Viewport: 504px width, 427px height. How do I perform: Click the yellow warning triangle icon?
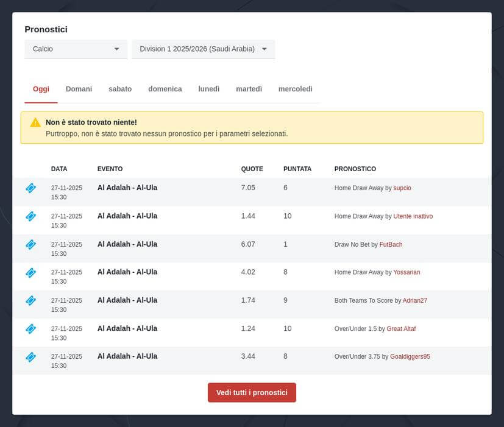click(x=35, y=122)
